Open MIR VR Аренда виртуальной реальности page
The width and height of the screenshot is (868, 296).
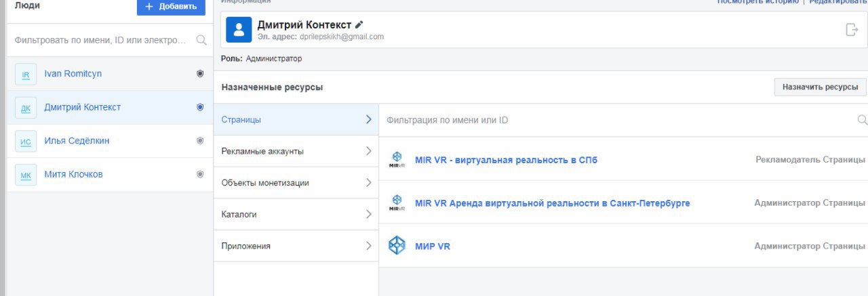click(552, 203)
